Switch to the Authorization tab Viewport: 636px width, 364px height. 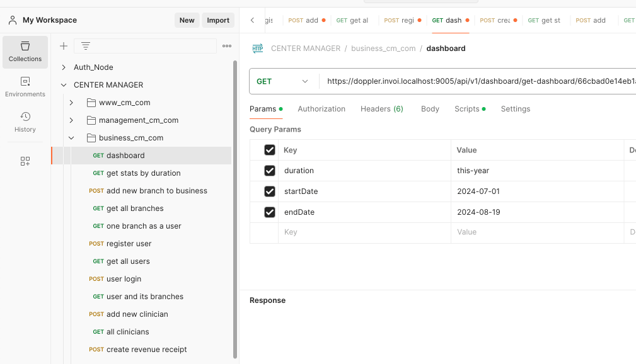coord(321,108)
